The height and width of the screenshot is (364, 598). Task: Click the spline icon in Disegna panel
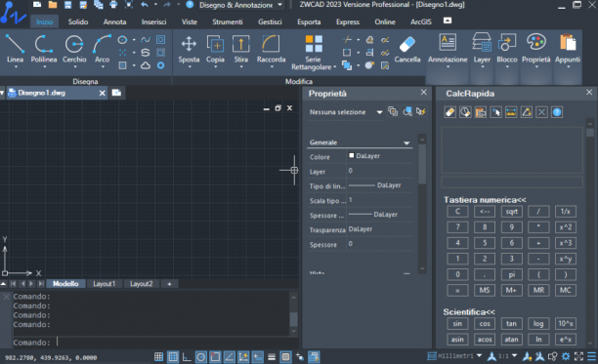pyautogui.click(x=146, y=39)
